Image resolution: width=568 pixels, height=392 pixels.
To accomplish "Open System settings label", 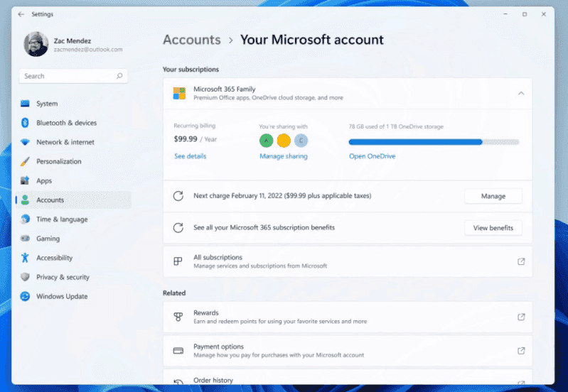I will [x=47, y=104].
